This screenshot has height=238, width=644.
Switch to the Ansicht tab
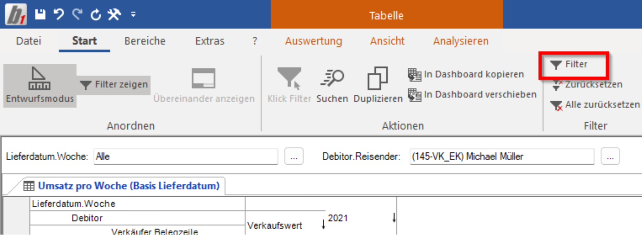(x=387, y=41)
